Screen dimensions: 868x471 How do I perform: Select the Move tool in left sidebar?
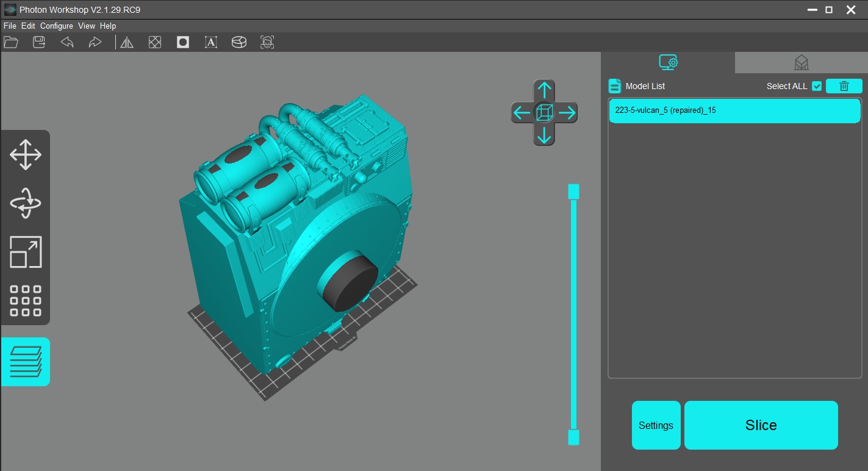[26, 154]
